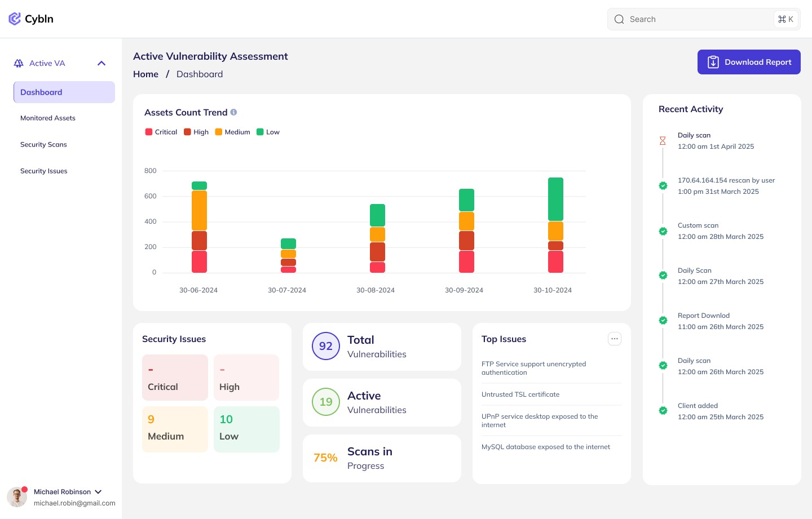
Task: Click the 30-06-2024 axis label
Action: point(198,290)
